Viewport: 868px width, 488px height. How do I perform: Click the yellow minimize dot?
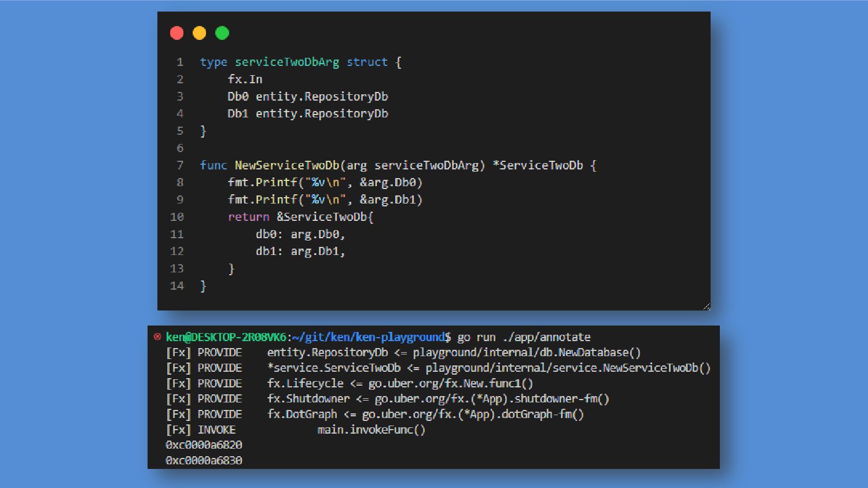tap(200, 33)
